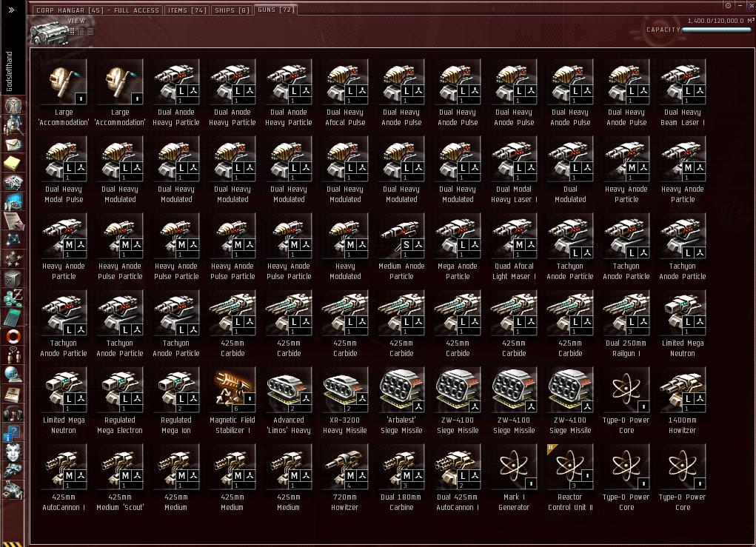This screenshot has height=547, width=756.
Task: Open the mail envelope icon in sidebar
Action: (x=13, y=144)
